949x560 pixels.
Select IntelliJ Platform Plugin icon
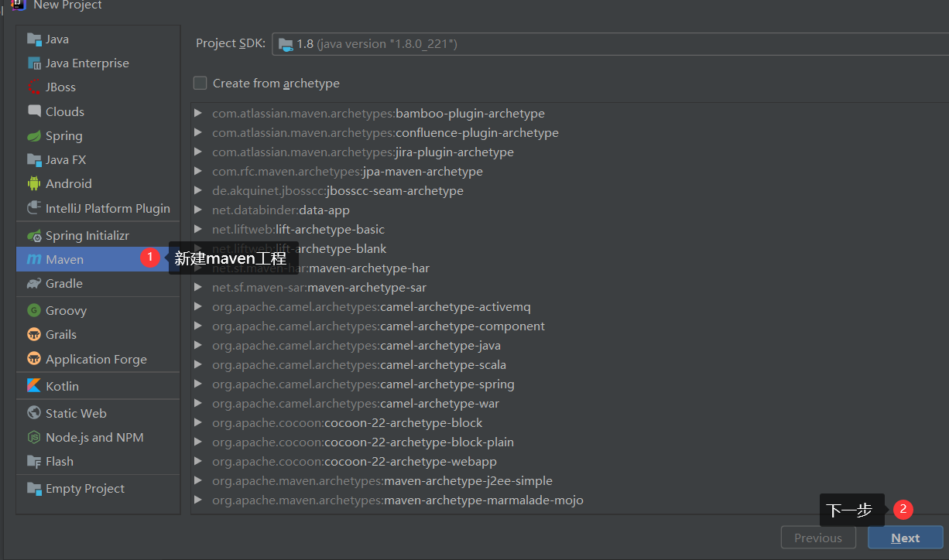34,207
